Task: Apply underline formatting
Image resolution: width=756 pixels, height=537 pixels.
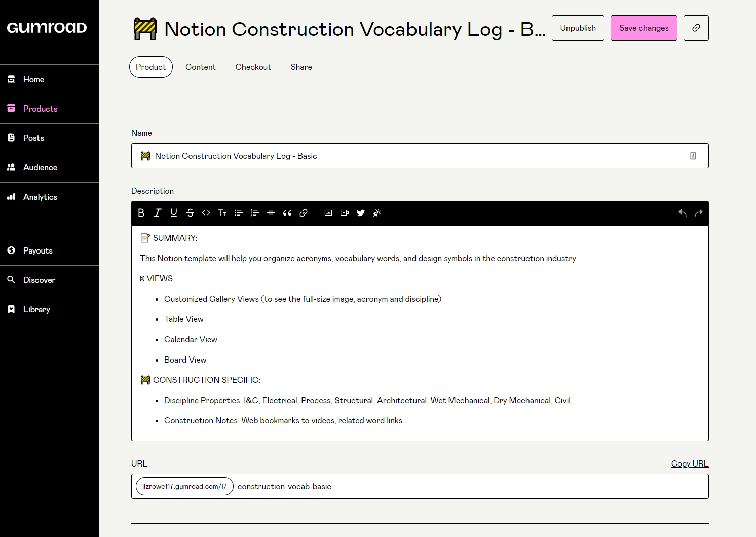Action: pyautogui.click(x=174, y=213)
